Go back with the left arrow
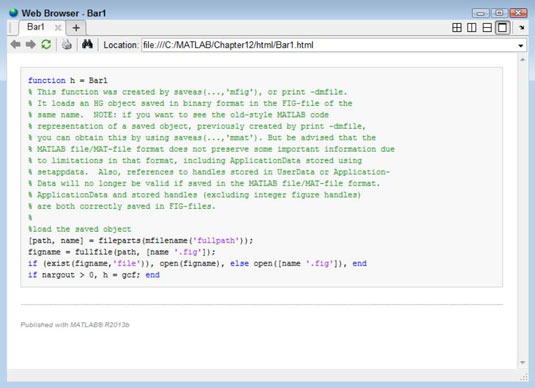The image size is (535, 388). pyautogui.click(x=15, y=44)
